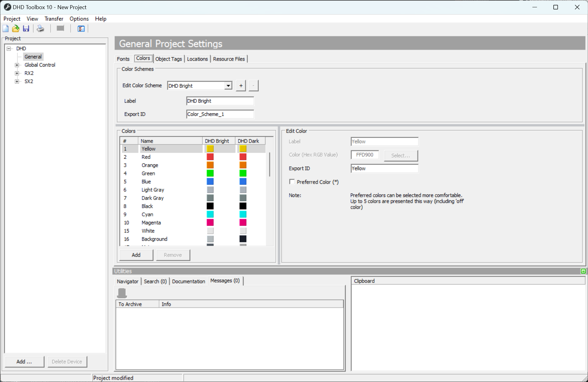Open the Transfer menu
Screen dimensions: 588x382
(54, 19)
